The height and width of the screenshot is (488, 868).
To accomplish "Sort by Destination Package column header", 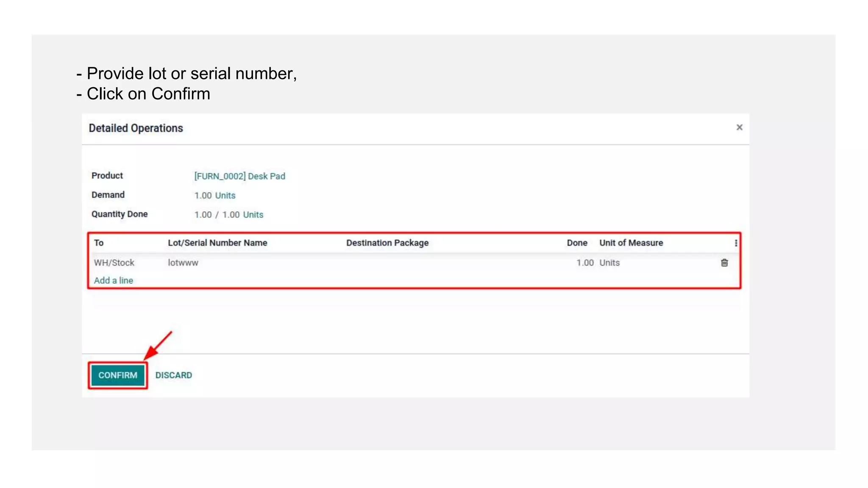I will [387, 243].
